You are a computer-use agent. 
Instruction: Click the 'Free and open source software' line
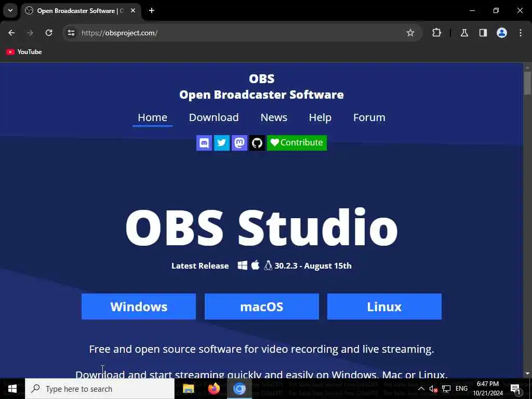pyautogui.click(x=262, y=349)
